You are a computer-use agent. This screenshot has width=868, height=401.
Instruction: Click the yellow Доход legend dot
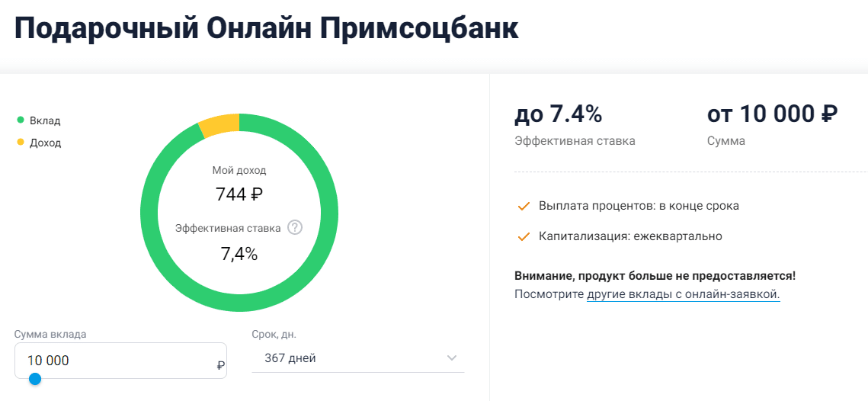(21, 143)
